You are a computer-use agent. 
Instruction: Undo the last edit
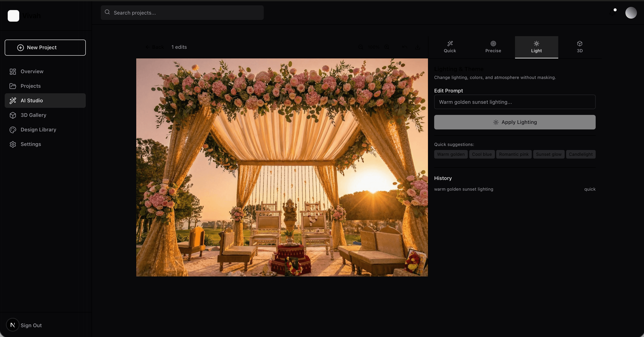404,47
